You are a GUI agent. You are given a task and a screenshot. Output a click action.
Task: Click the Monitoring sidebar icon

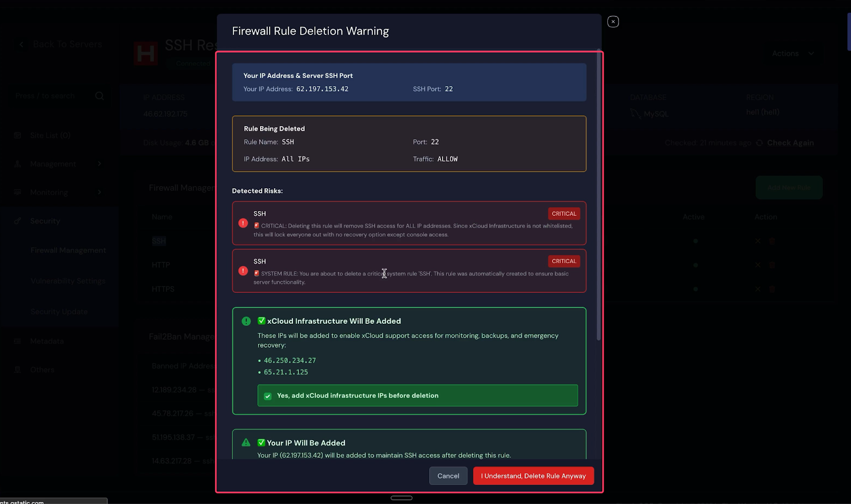[18, 192]
